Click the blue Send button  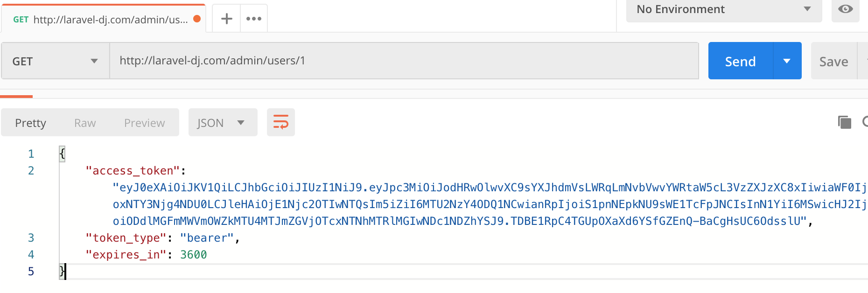pyautogui.click(x=740, y=61)
